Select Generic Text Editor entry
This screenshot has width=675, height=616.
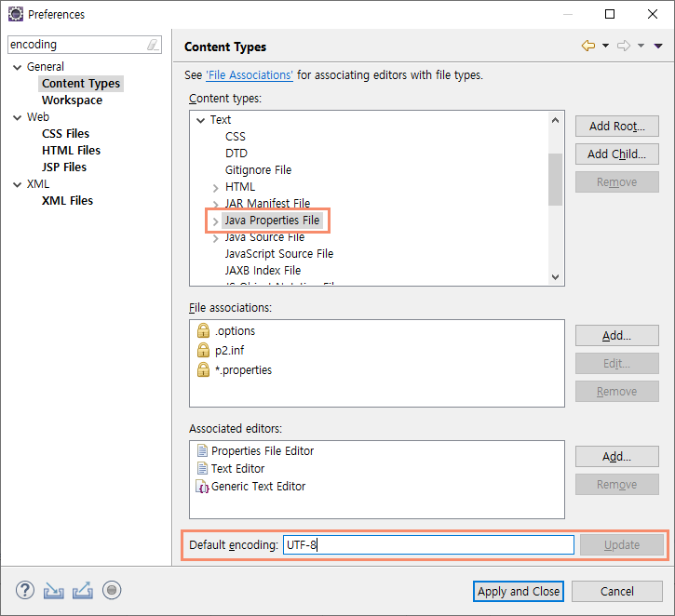tap(258, 487)
